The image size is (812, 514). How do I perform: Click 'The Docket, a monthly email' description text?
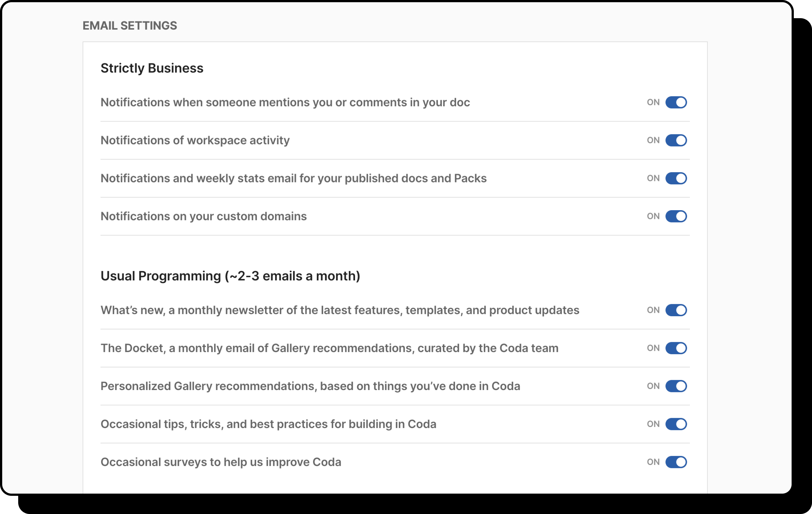click(329, 348)
